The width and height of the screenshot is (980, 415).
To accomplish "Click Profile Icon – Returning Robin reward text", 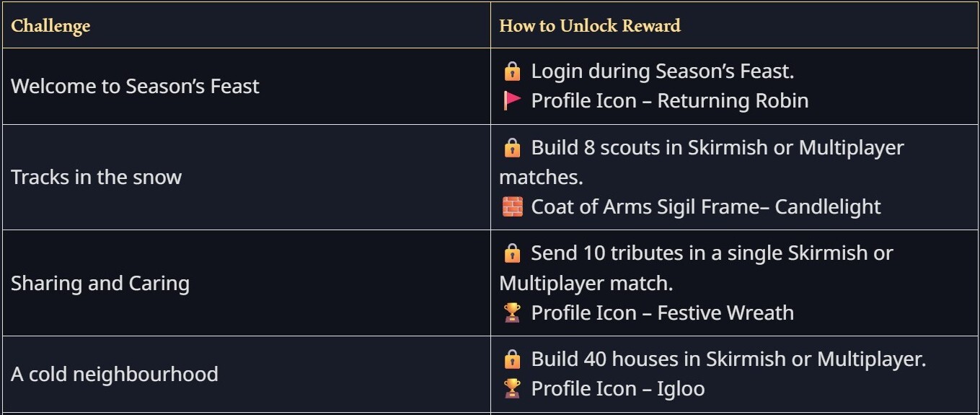I will coord(669,100).
